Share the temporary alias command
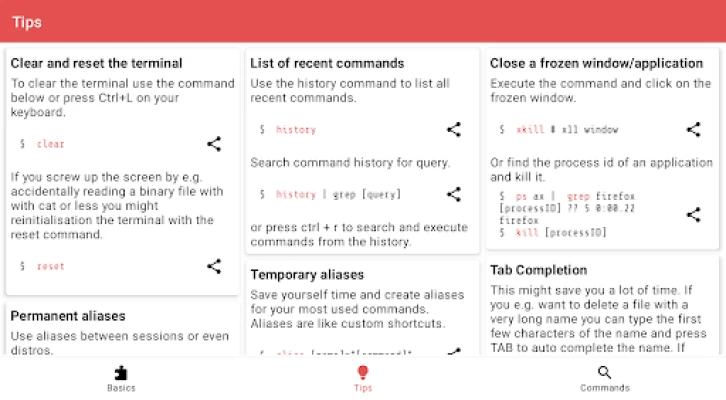This screenshot has height=400, width=726. click(454, 352)
